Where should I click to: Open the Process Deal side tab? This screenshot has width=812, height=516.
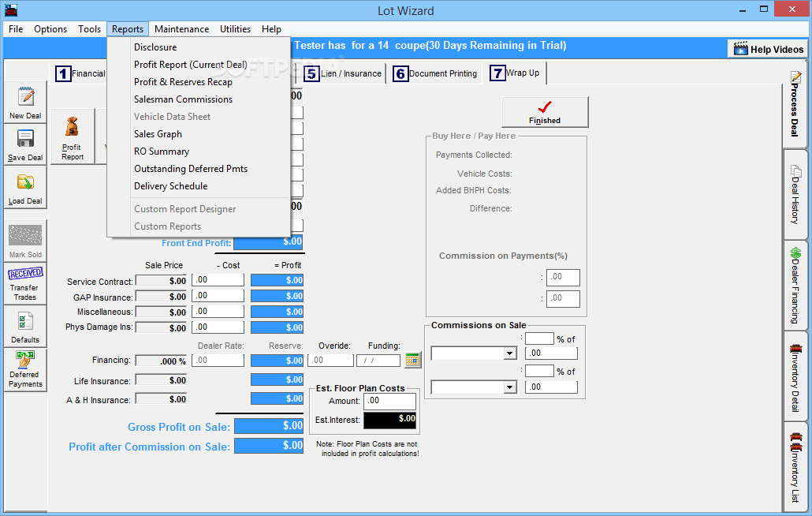tap(795, 105)
